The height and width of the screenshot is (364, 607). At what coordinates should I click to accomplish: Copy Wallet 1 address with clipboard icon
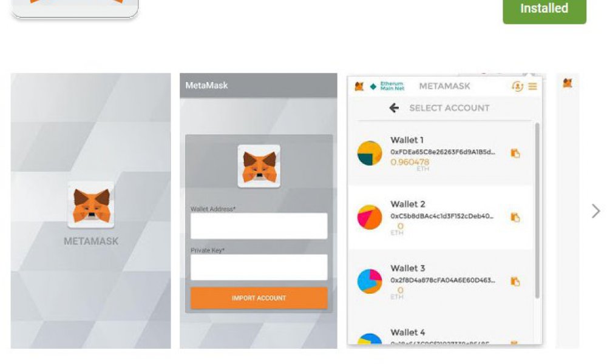(x=515, y=153)
